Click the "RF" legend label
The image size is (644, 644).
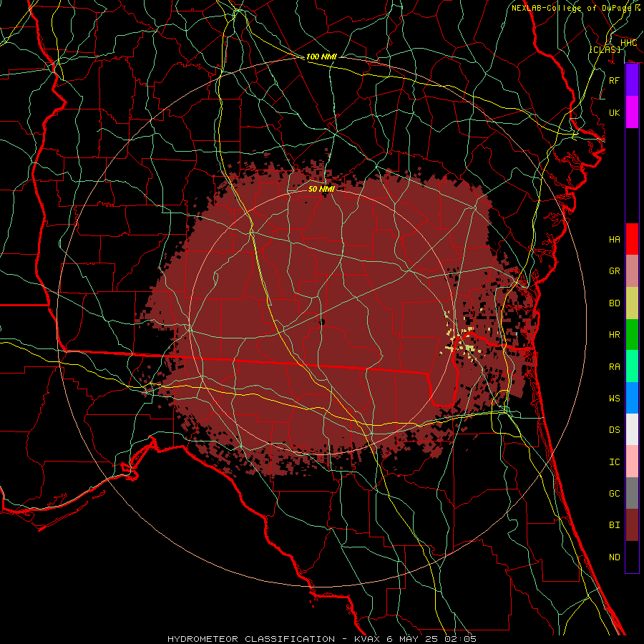tap(615, 80)
